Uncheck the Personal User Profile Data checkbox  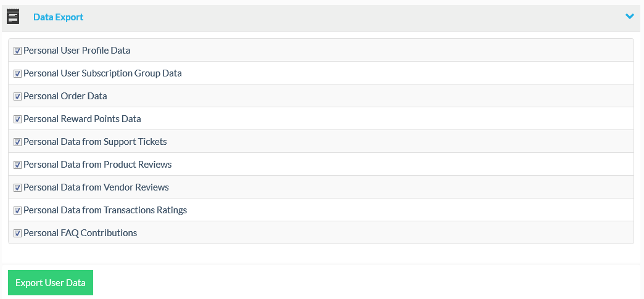coord(17,51)
